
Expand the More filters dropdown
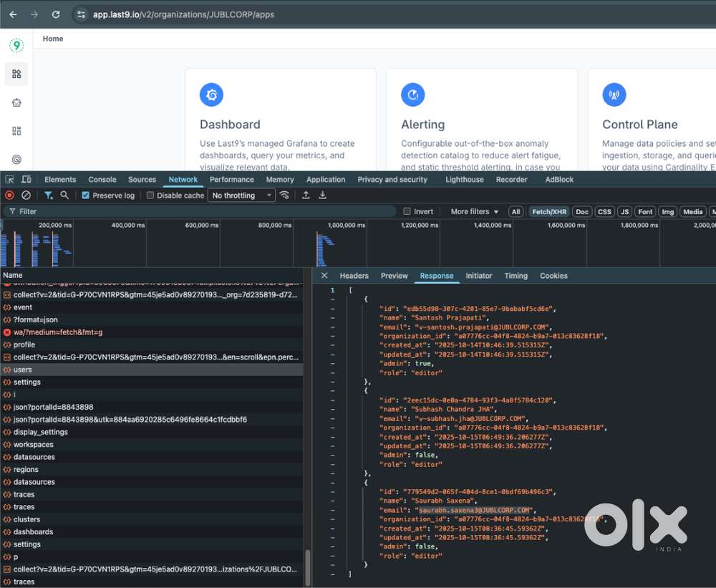(x=475, y=212)
